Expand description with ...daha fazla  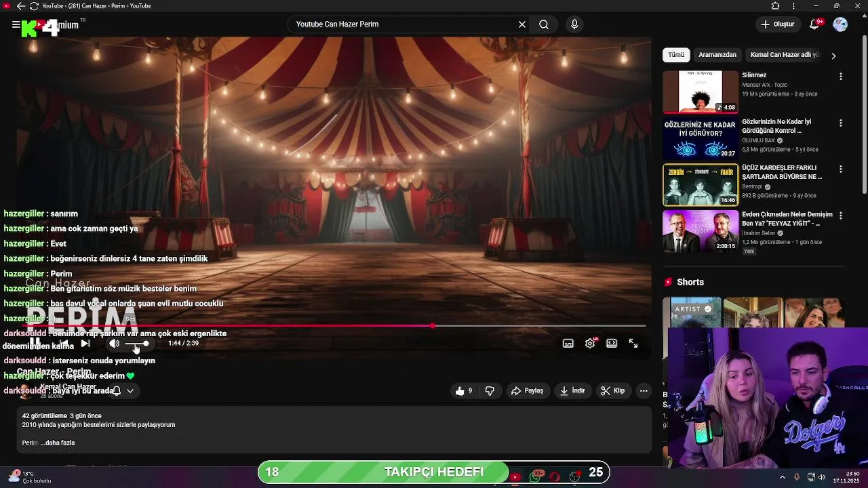(58, 443)
